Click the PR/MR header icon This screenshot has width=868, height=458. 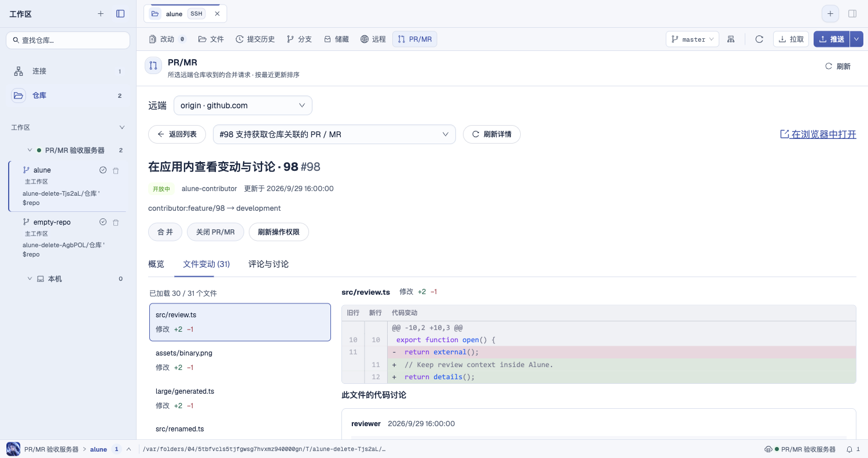[x=153, y=65]
